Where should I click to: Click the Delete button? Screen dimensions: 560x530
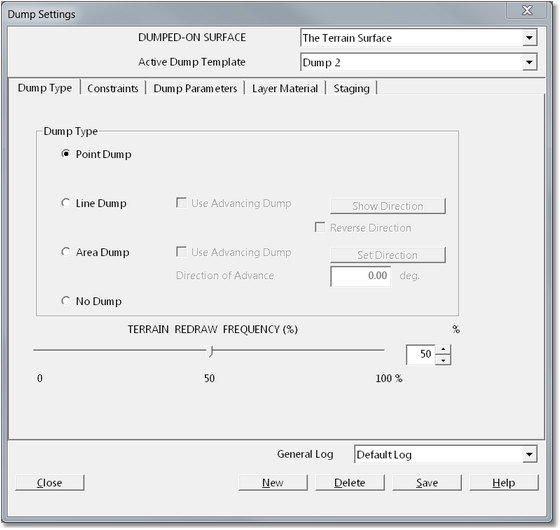[350, 483]
